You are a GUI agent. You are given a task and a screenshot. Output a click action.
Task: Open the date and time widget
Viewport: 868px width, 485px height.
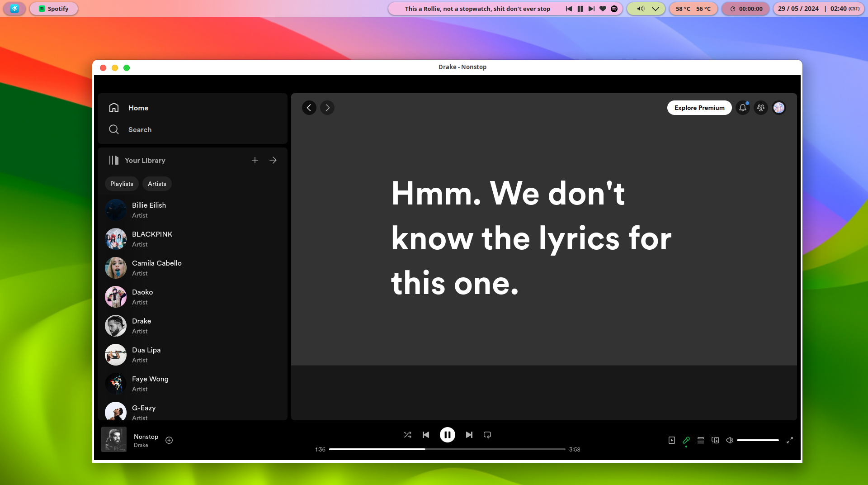pos(819,9)
